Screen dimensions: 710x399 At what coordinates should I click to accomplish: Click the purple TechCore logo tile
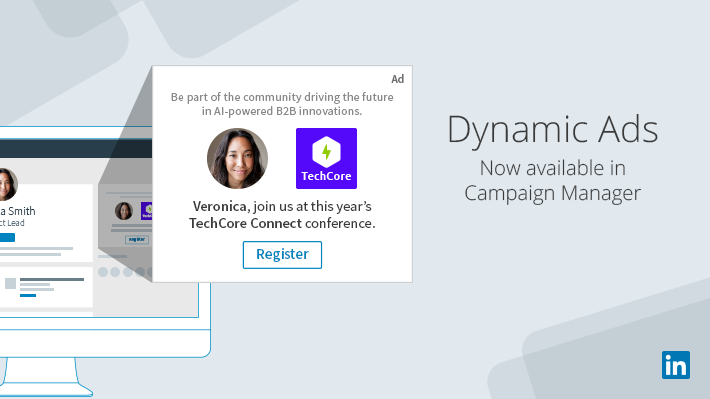[326, 158]
